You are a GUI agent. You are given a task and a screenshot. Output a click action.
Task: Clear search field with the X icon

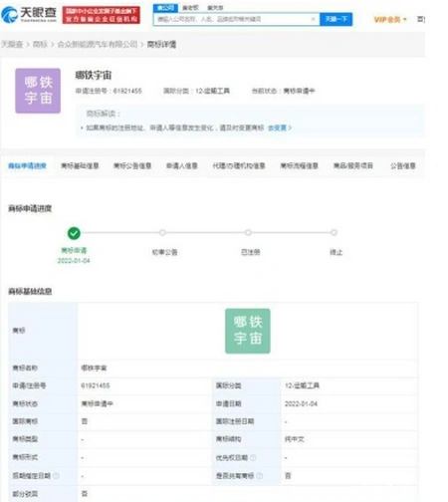click(313, 19)
